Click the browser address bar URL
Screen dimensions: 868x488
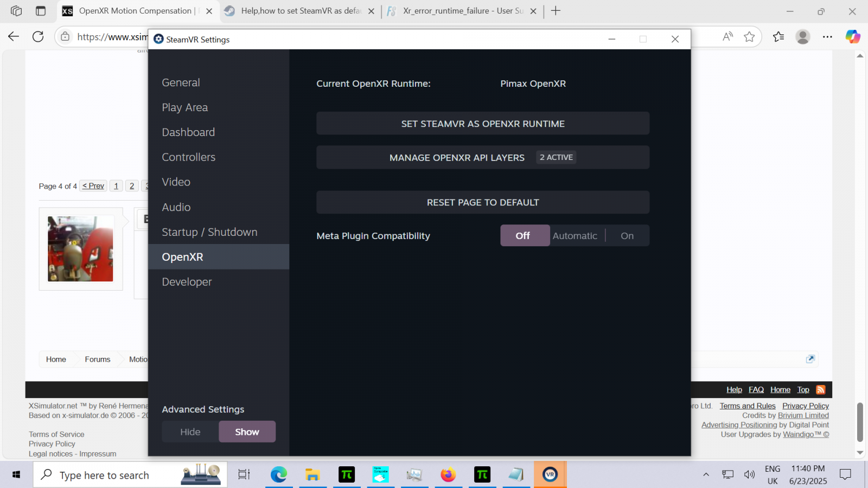112,36
